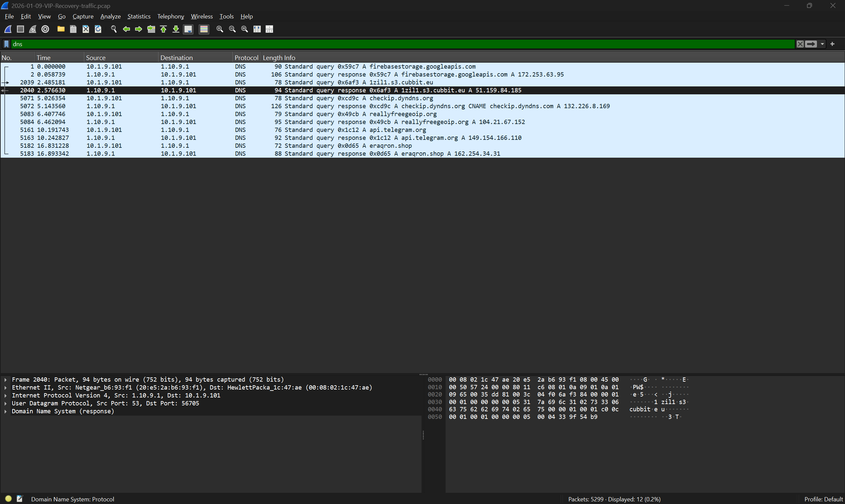Add a display filter button plus
The height and width of the screenshot is (504, 845).
[x=832, y=44]
